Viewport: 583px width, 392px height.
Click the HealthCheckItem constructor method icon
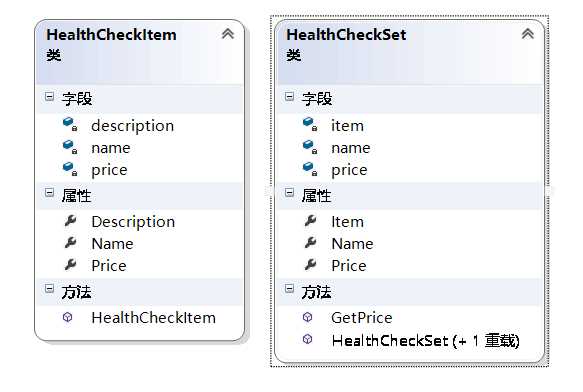pos(68,317)
